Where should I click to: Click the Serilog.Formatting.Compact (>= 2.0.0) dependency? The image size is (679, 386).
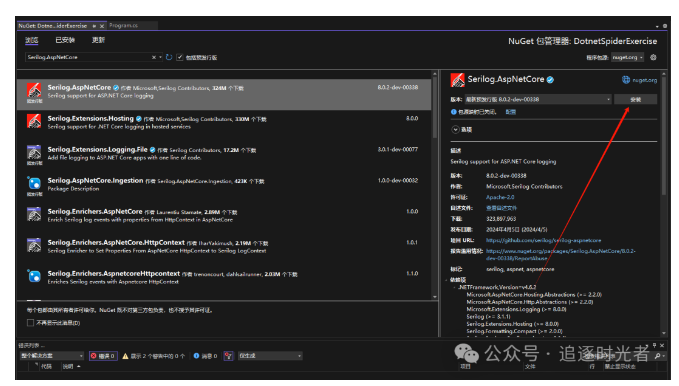point(514,331)
